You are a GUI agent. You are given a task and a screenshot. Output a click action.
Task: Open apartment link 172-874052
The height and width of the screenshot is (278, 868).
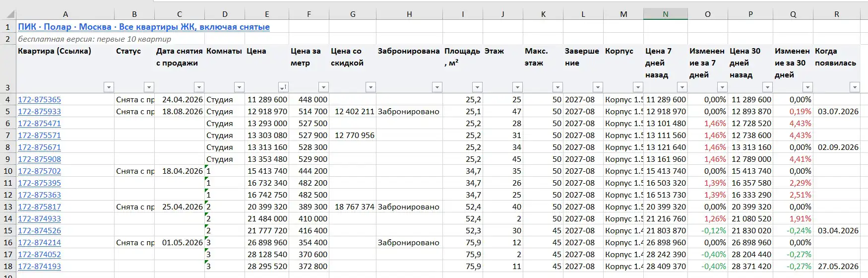coord(39,254)
